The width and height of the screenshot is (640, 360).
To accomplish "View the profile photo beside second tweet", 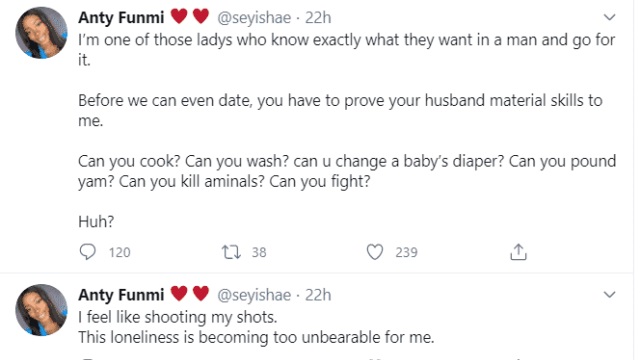I will pyautogui.click(x=41, y=310).
